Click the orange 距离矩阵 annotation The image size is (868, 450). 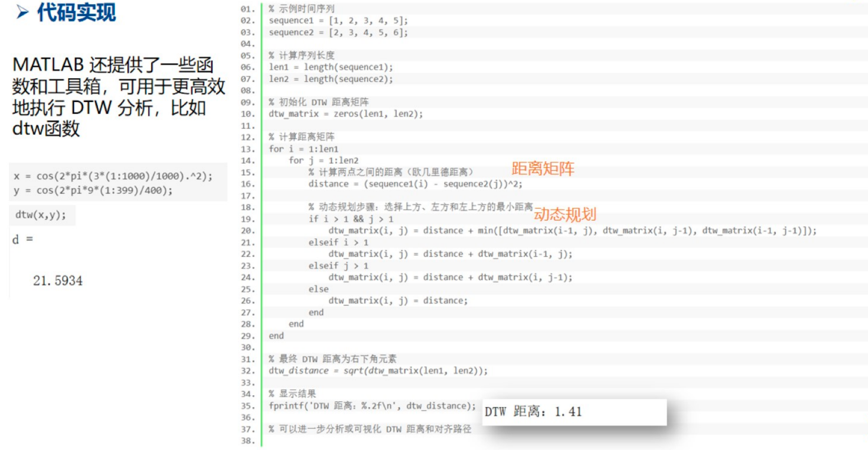(543, 169)
